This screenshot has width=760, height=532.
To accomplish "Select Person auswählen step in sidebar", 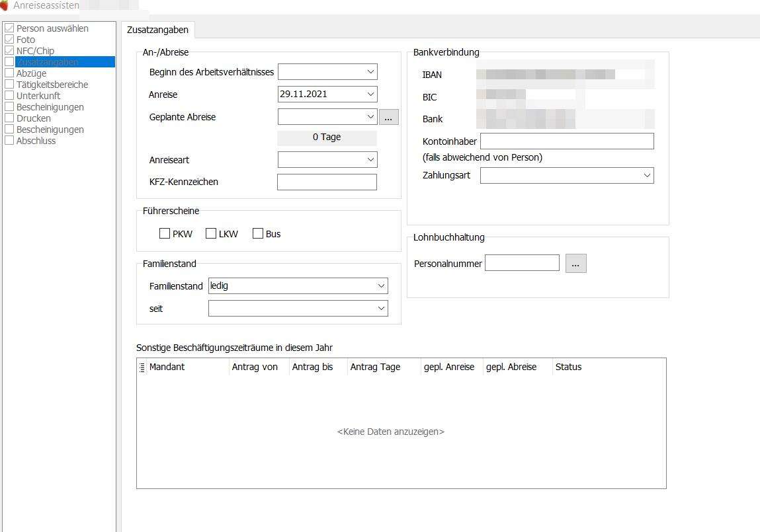I will pyautogui.click(x=52, y=28).
